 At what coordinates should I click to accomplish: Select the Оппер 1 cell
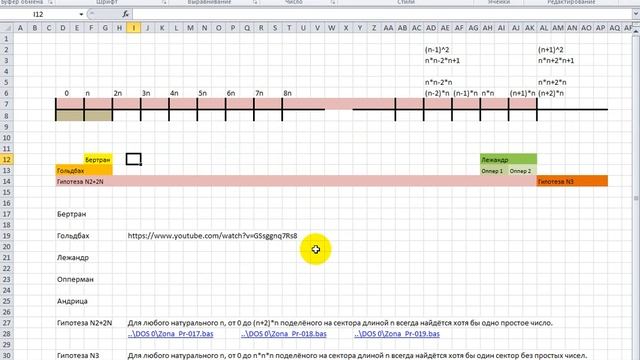pos(494,171)
